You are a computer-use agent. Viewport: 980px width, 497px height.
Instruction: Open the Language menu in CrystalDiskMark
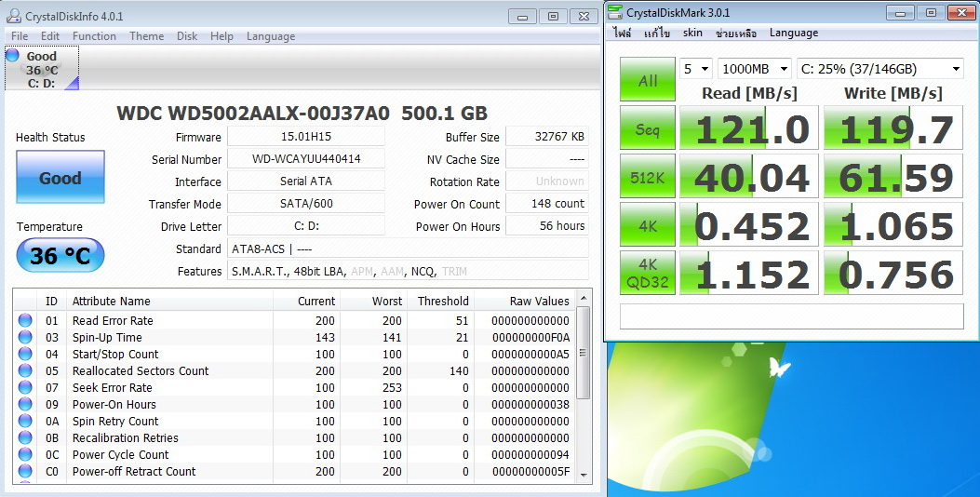click(794, 34)
